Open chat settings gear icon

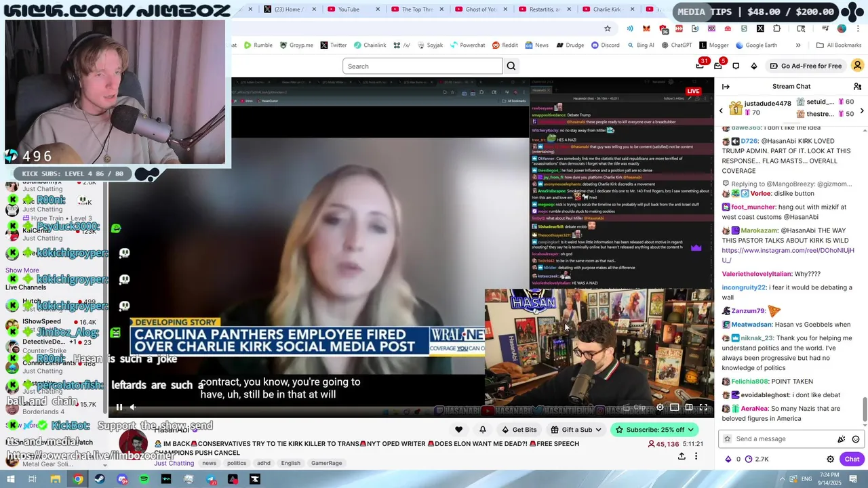[830, 459]
